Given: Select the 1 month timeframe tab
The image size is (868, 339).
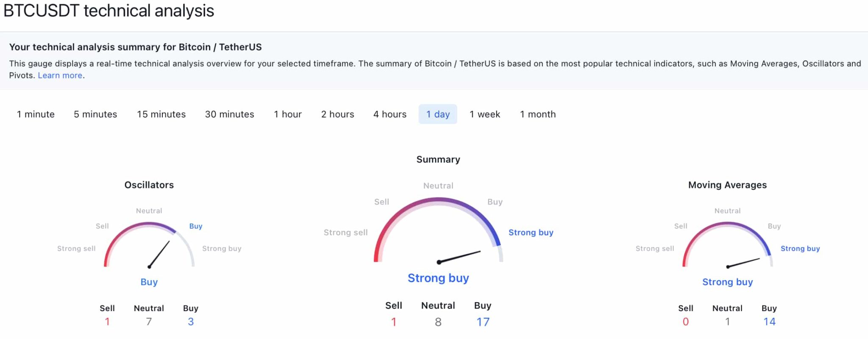Looking at the screenshot, I should click(538, 114).
